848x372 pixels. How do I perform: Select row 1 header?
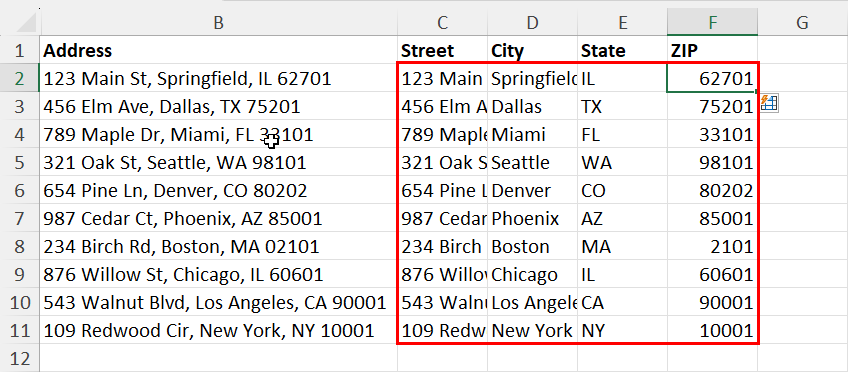(x=20, y=50)
